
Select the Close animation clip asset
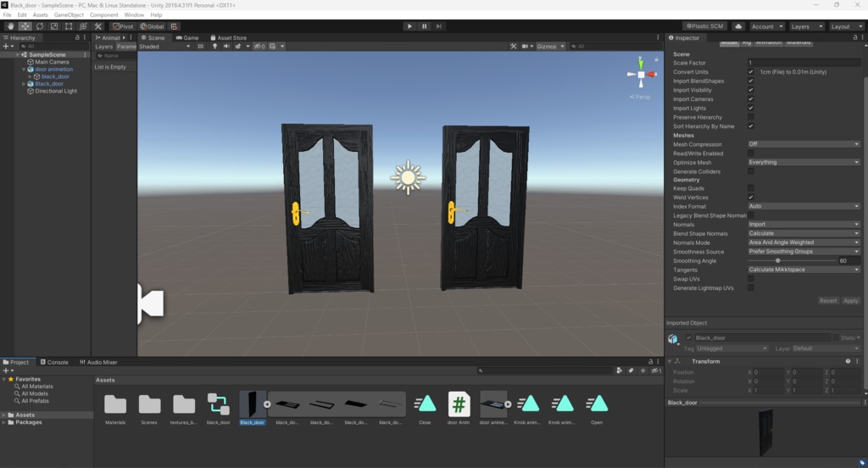[425, 408]
